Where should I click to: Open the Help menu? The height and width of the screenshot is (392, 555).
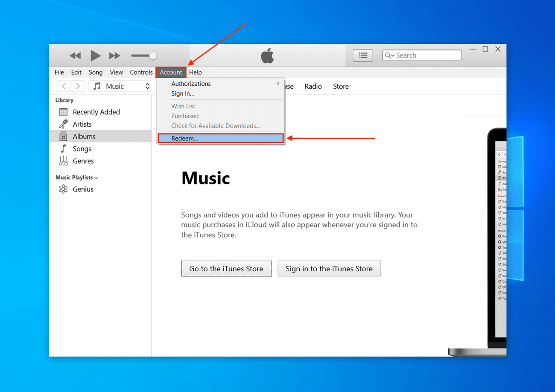[196, 72]
